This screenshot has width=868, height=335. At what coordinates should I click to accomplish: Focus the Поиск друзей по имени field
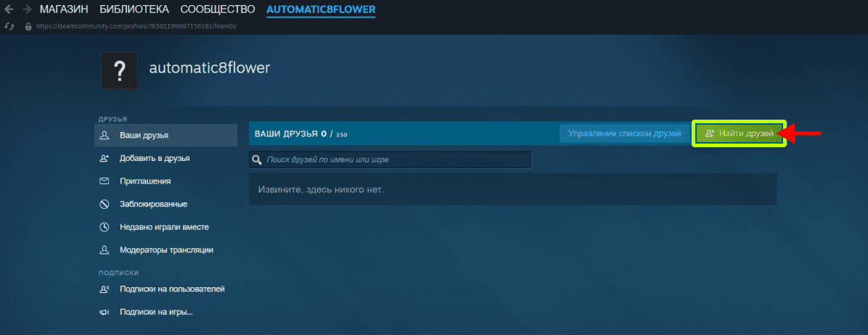click(x=390, y=160)
